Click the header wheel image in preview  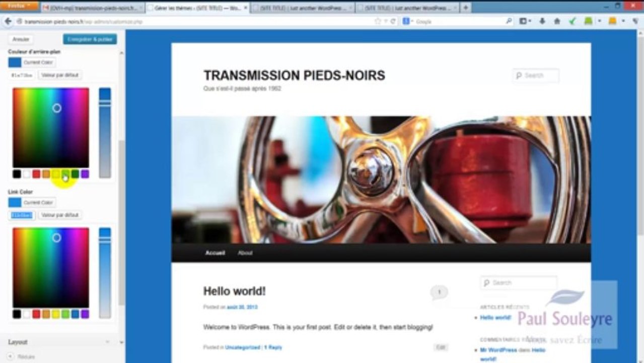coord(381,180)
